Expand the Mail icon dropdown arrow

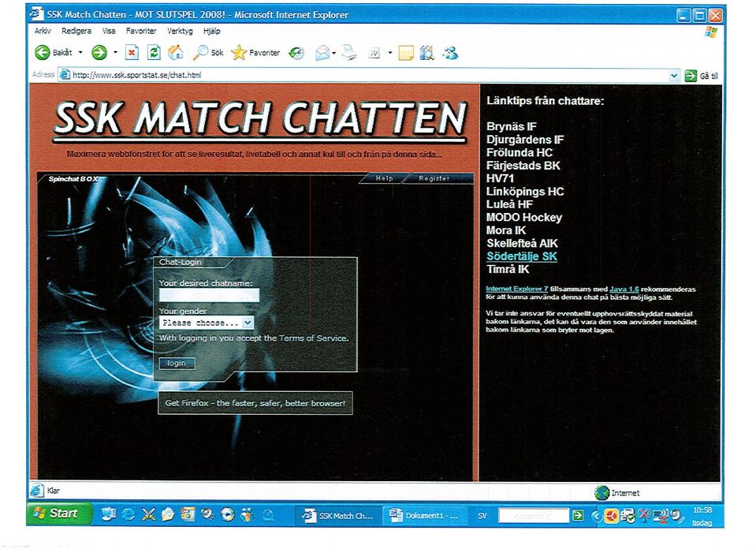point(334,53)
